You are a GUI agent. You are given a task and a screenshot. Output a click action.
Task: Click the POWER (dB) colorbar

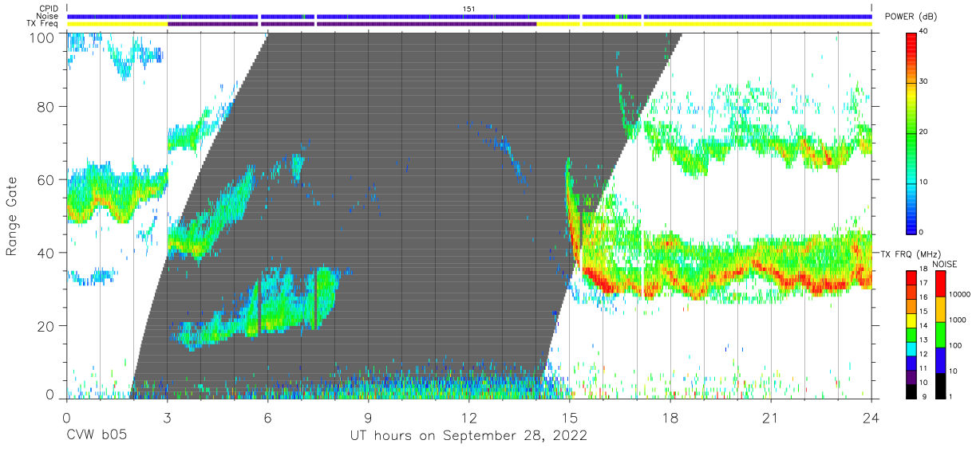click(911, 132)
